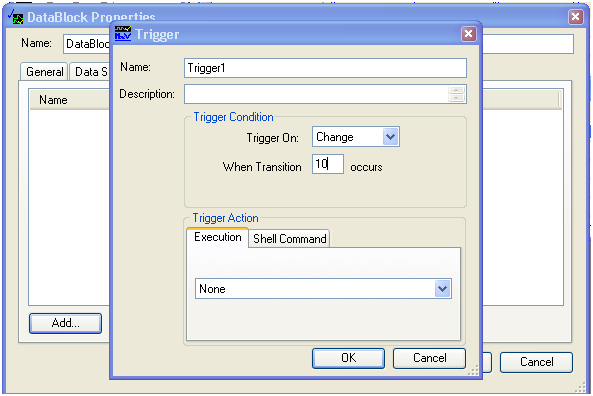Close the DataBlock Properties window
The image size is (593, 396).
coord(576,16)
